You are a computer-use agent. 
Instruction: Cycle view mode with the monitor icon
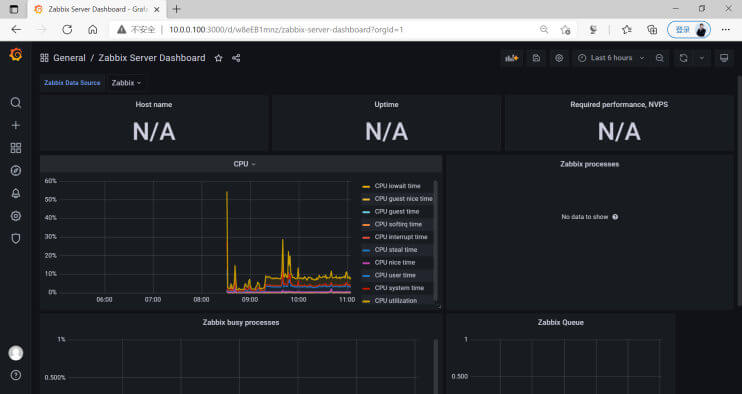[x=724, y=58]
